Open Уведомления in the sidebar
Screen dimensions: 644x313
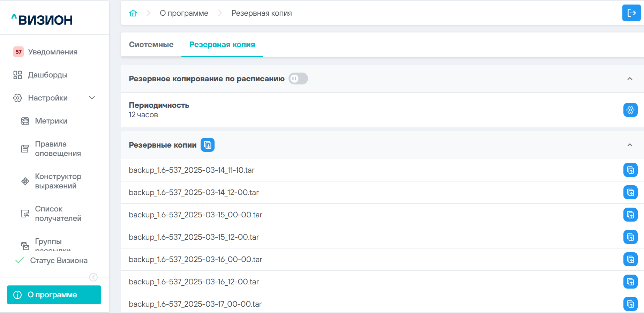click(x=52, y=52)
